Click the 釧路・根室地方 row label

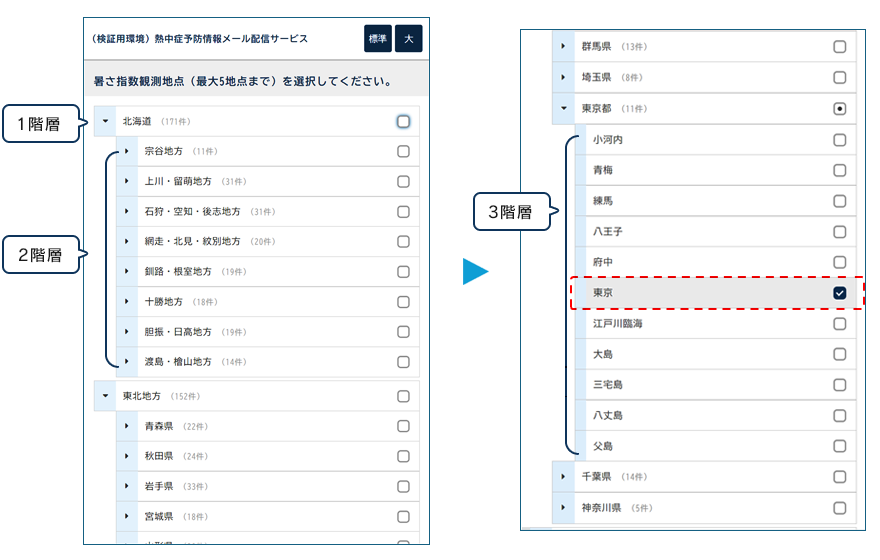178,272
